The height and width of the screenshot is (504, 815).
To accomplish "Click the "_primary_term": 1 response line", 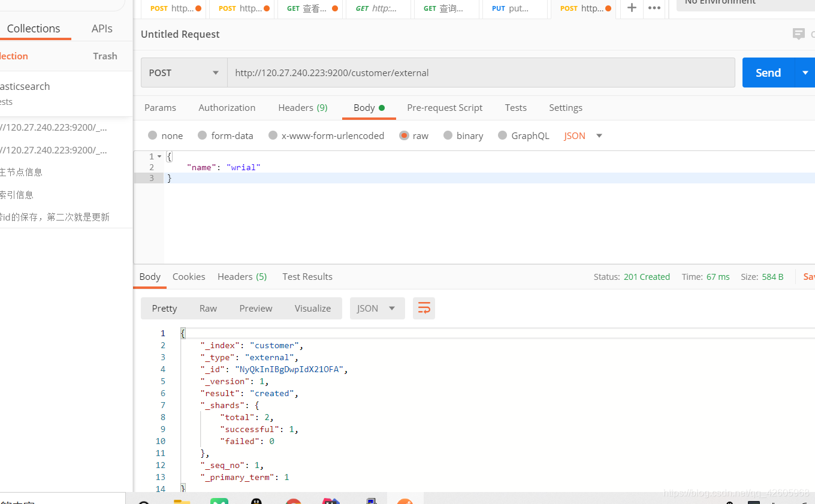I will 244,477.
